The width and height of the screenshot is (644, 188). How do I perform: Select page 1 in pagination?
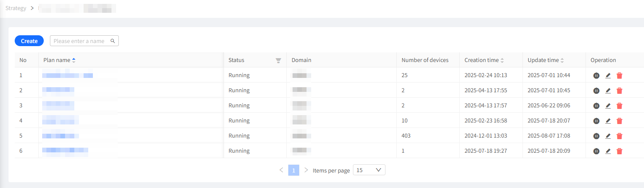[294, 170]
